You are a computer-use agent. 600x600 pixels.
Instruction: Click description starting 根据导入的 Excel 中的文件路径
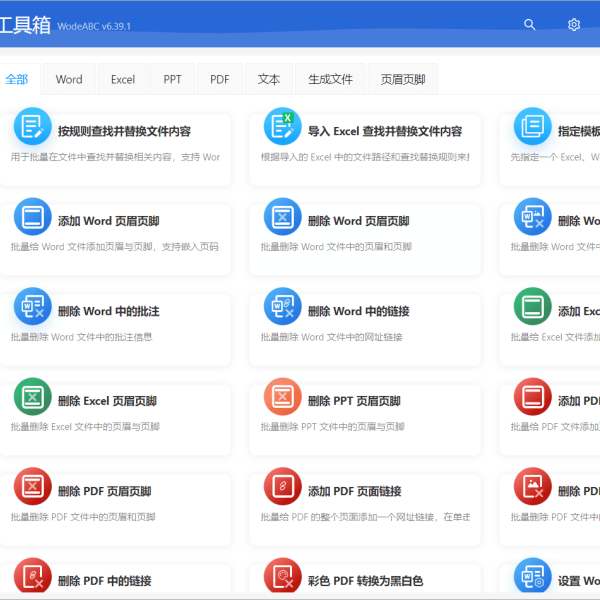[x=365, y=157]
